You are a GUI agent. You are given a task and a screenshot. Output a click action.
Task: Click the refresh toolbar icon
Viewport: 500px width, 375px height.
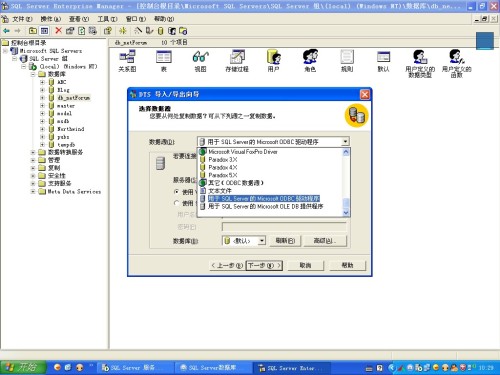tap(81, 31)
